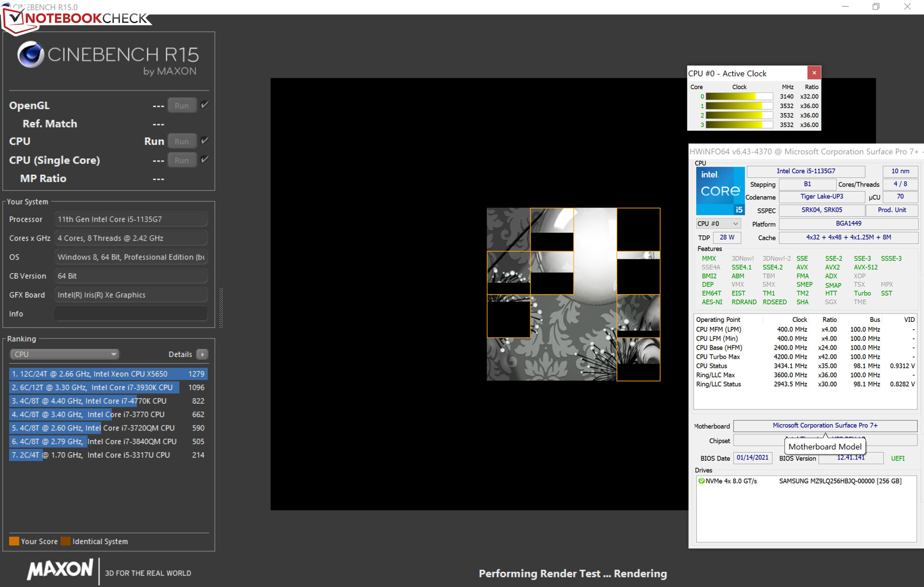Click the NVMe drive green status icon

701,481
